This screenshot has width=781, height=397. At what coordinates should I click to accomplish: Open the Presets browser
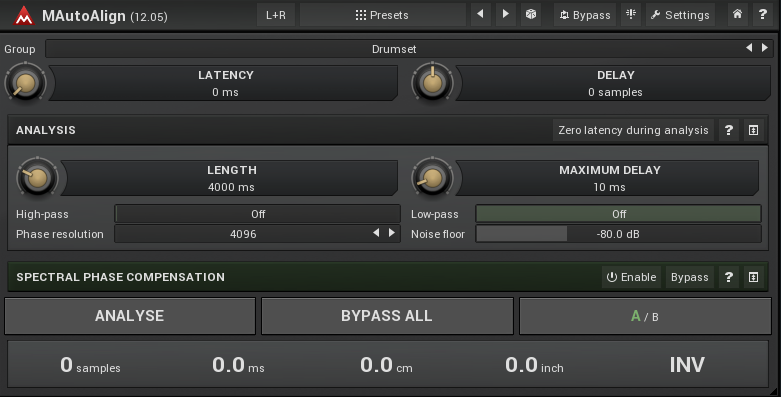383,15
